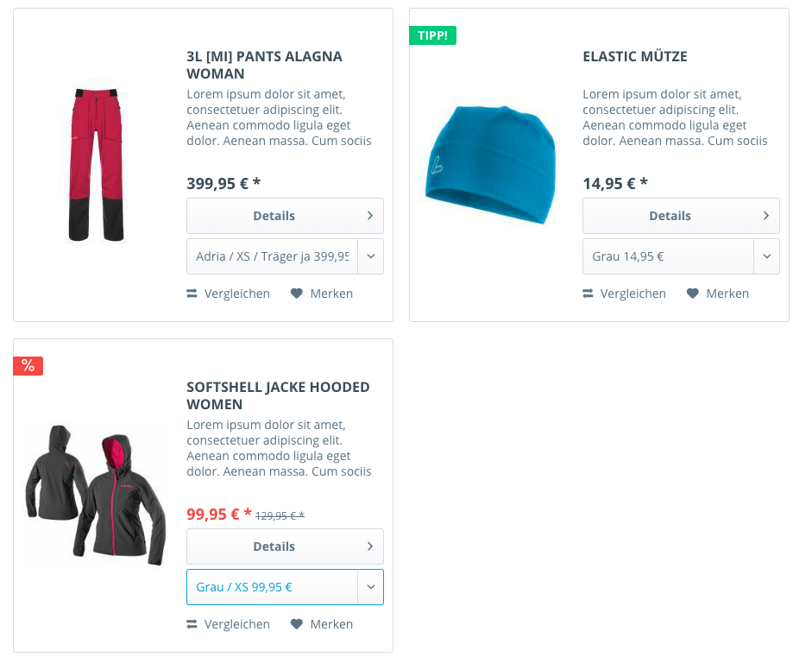The width and height of the screenshot is (812, 657).
Task: Open Details for 3L [MI] Pants Alagna
Action: click(x=285, y=216)
